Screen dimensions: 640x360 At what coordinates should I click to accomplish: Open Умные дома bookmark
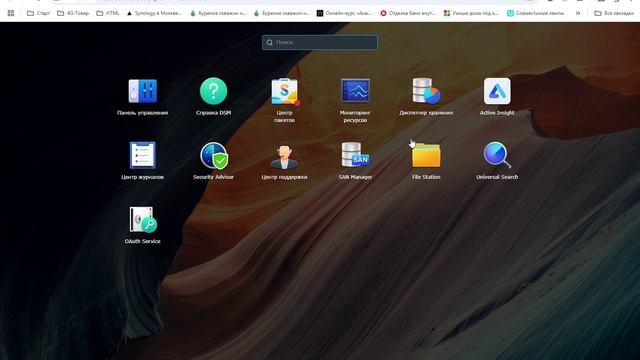point(471,13)
